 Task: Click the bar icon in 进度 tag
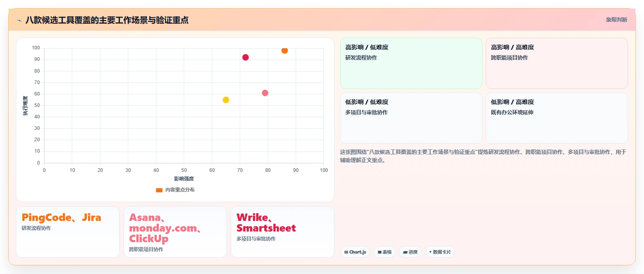point(405,252)
